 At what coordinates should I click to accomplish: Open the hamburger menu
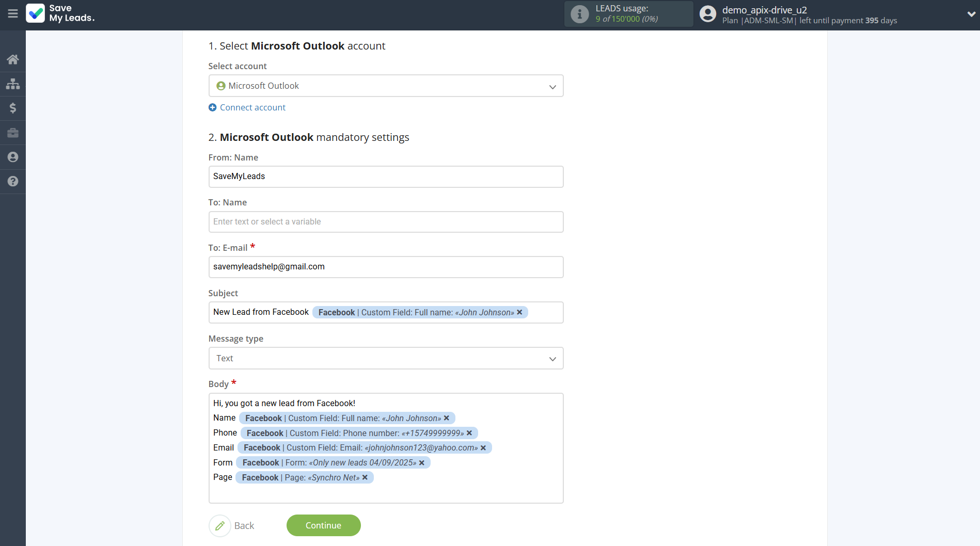pos(13,13)
